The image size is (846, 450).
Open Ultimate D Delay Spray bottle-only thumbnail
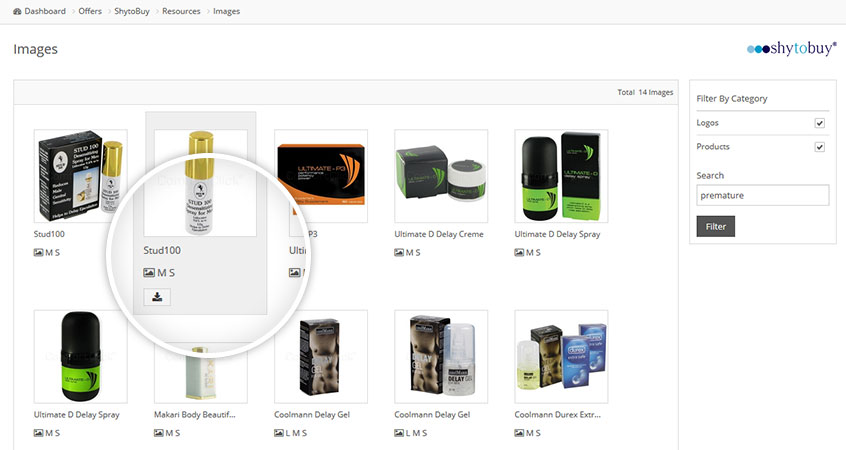pyautogui.click(x=80, y=356)
